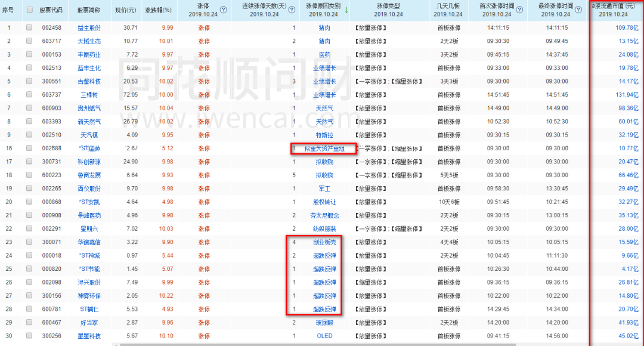Check the box for stock 603717
The height and width of the screenshot is (346, 644).
(29, 41)
